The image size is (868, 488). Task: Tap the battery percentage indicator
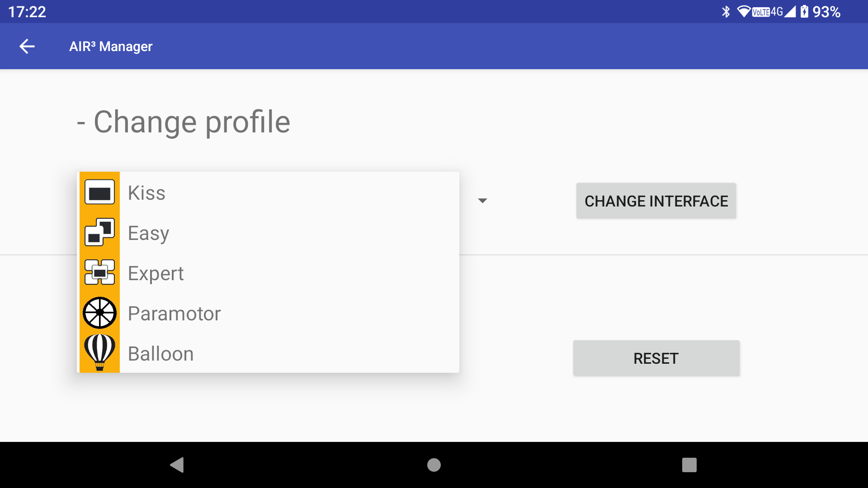point(826,12)
